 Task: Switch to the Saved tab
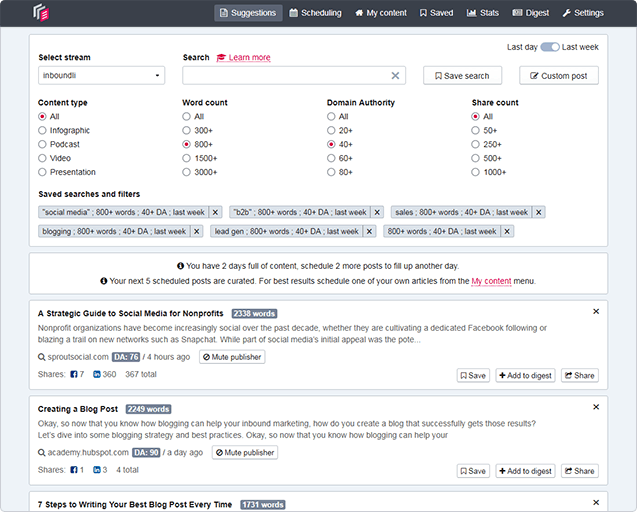[x=436, y=13]
